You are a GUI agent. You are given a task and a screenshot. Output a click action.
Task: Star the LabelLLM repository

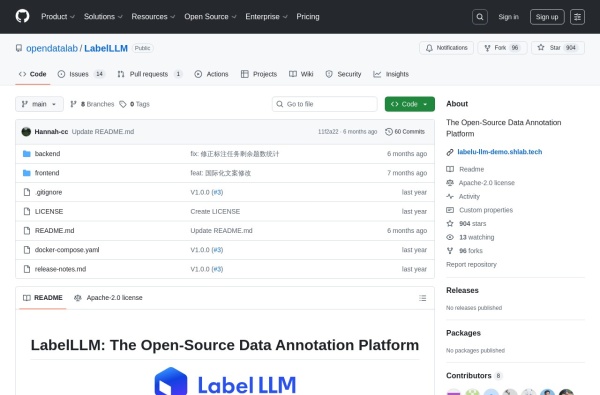tap(558, 48)
